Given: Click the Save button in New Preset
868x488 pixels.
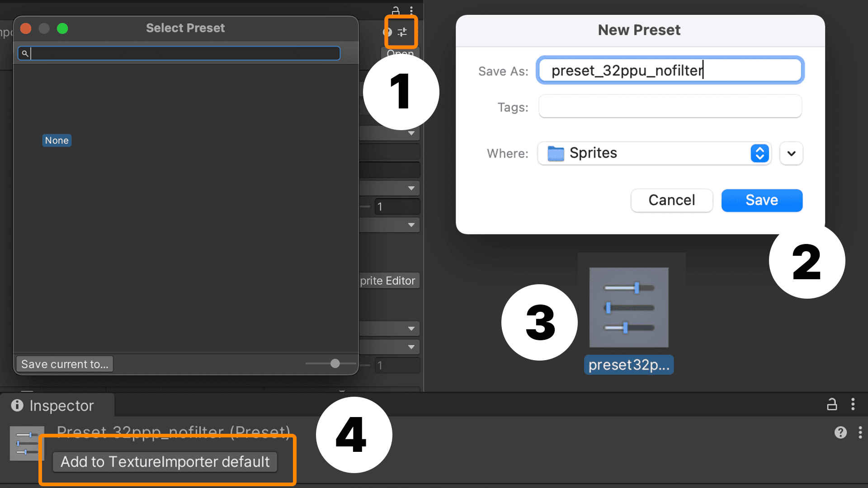Looking at the screenshot, I should pos(762,200).
